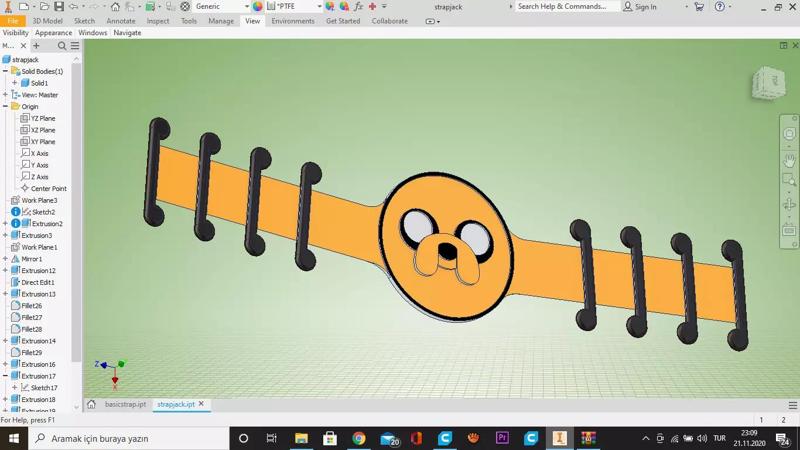800x450 pixels.
Task: Expand the Extrusion2 feature node
Action: 5,223
